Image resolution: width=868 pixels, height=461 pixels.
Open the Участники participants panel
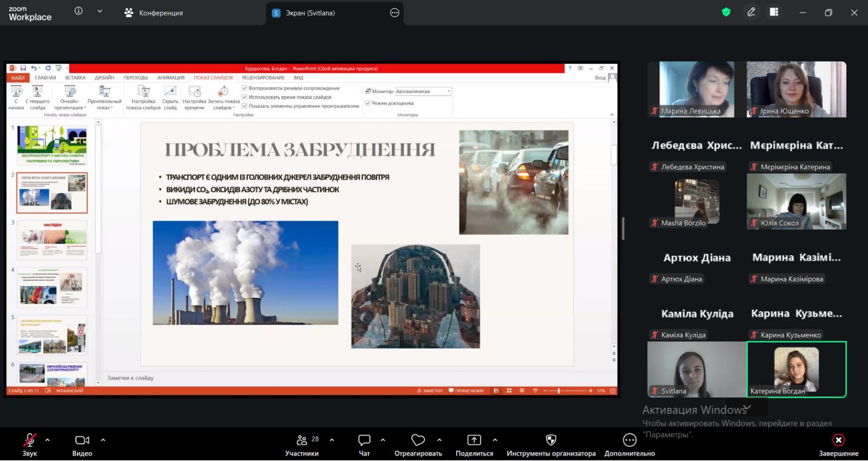[x=302, y=440]
